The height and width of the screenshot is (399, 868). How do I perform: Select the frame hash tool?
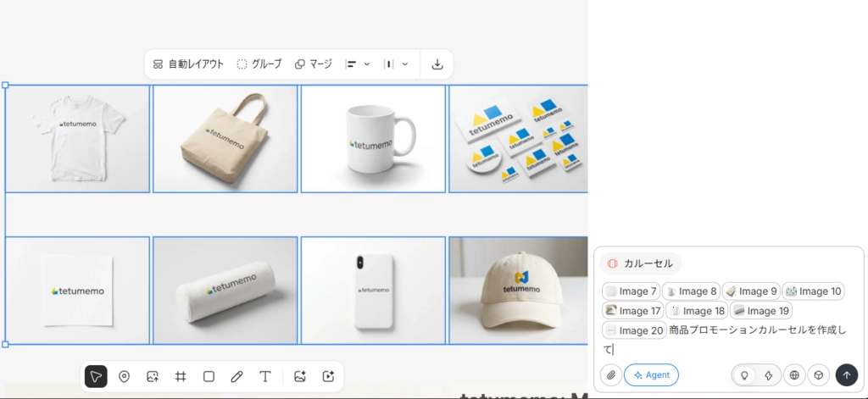click(x=181, y=377)
